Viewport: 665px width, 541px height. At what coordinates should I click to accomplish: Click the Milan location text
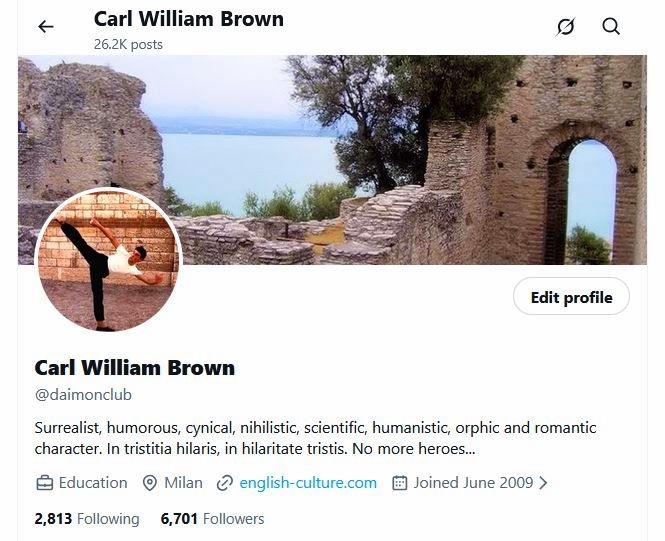[183, 483]
